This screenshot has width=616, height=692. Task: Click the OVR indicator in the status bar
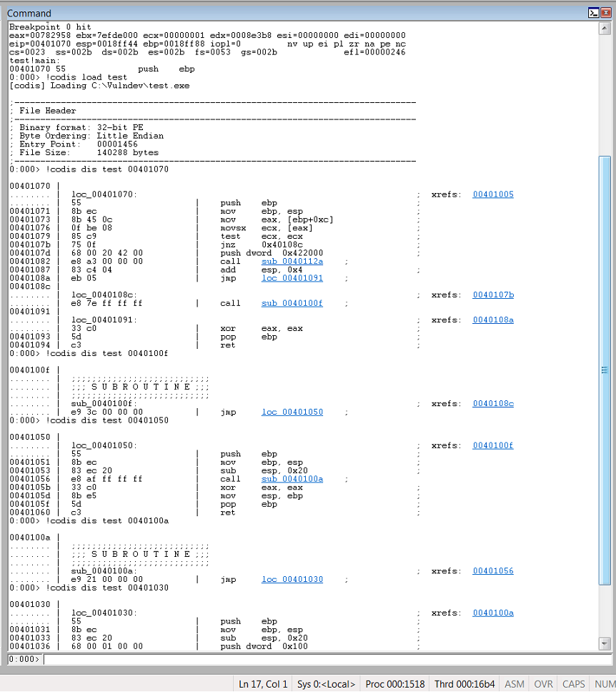pyautogui.click(x=543, y=684)
